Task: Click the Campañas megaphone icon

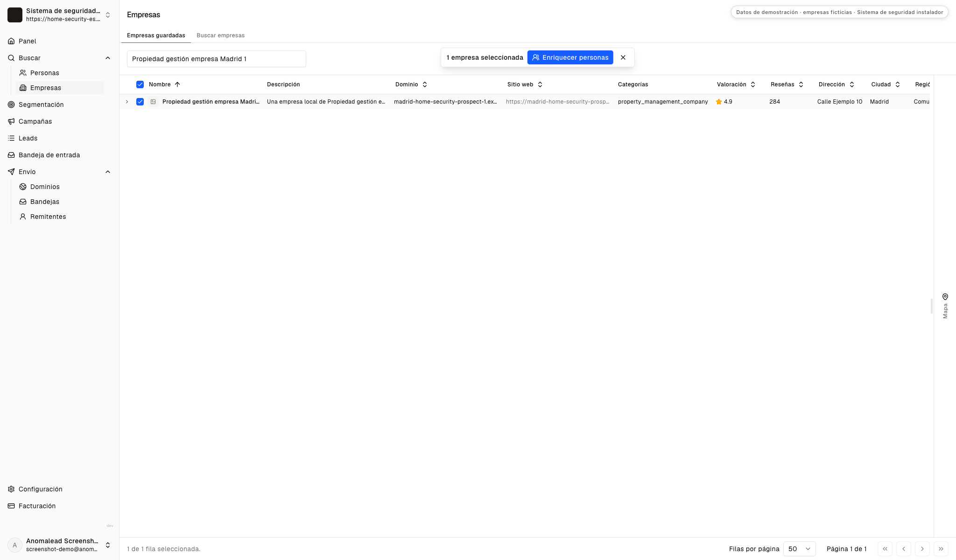Action: click(x=11, y=121)
